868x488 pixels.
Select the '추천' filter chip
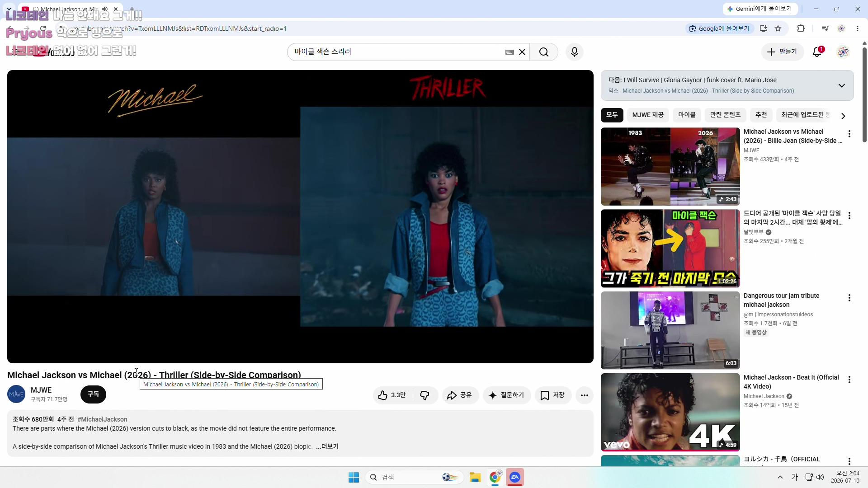pos(761,115)
